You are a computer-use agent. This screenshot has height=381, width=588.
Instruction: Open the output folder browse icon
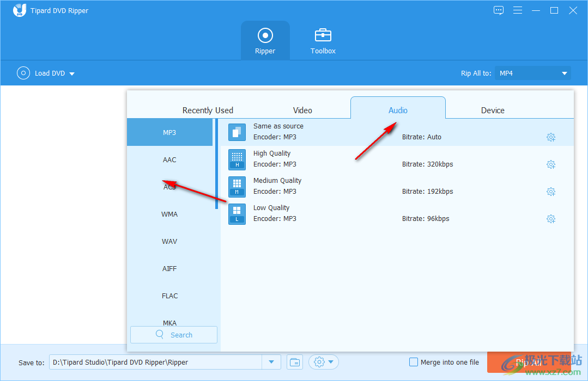[x=295, y=362]
